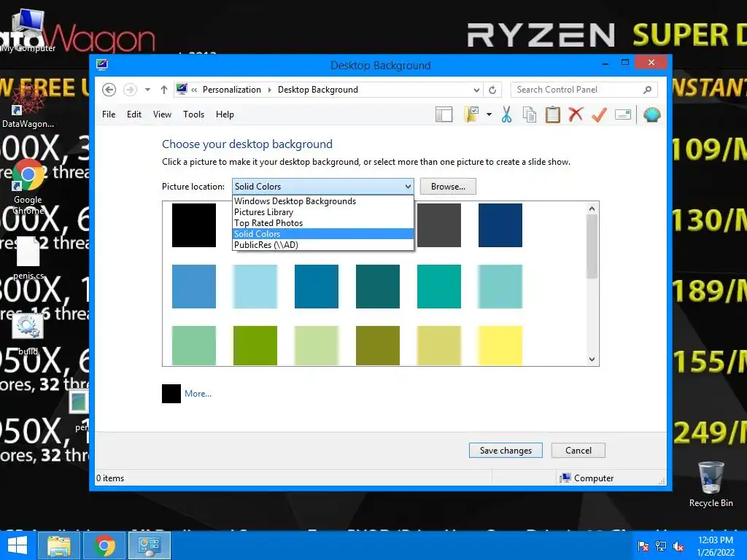Click the Cut scissors icon
The width and height of the screenshot is (747, 560).
506,114
